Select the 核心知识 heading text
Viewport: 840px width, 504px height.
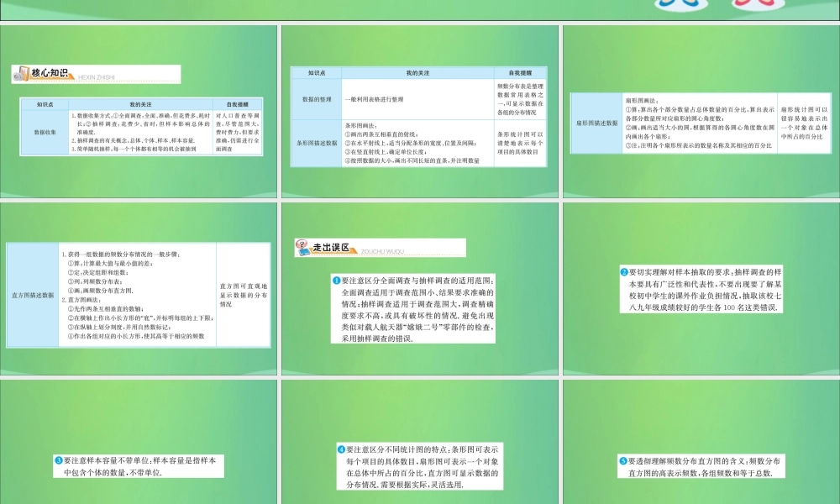pyautogui.click(x=50, y=73)
